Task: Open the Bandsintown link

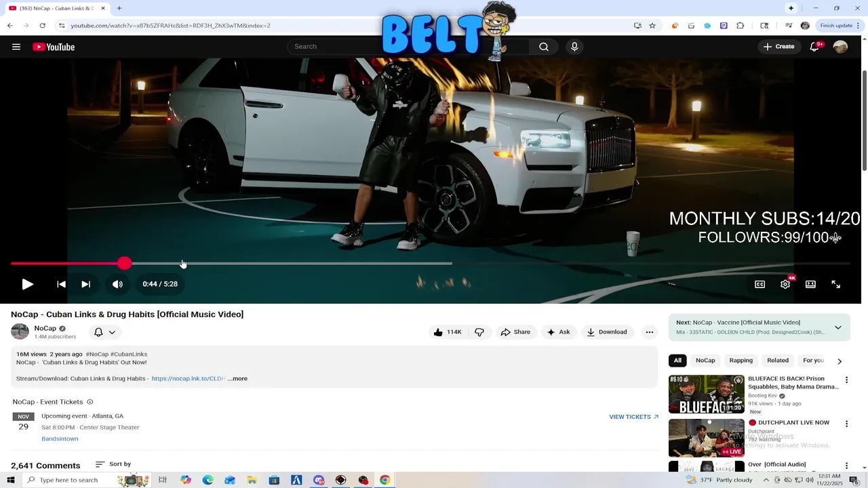Action: [60, 439]
